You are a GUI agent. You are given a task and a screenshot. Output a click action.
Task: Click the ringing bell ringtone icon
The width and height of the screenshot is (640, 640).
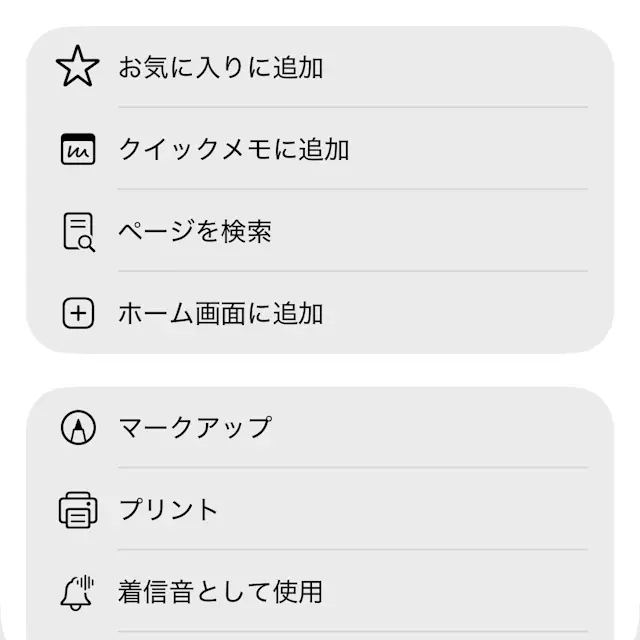(x=77, y=592)
